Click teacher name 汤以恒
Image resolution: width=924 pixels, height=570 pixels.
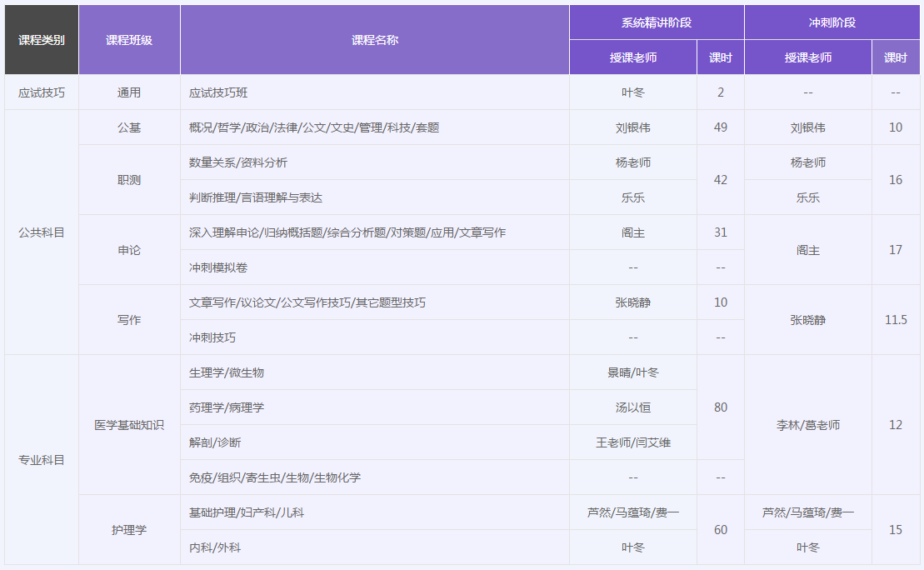tap(633, 407)
